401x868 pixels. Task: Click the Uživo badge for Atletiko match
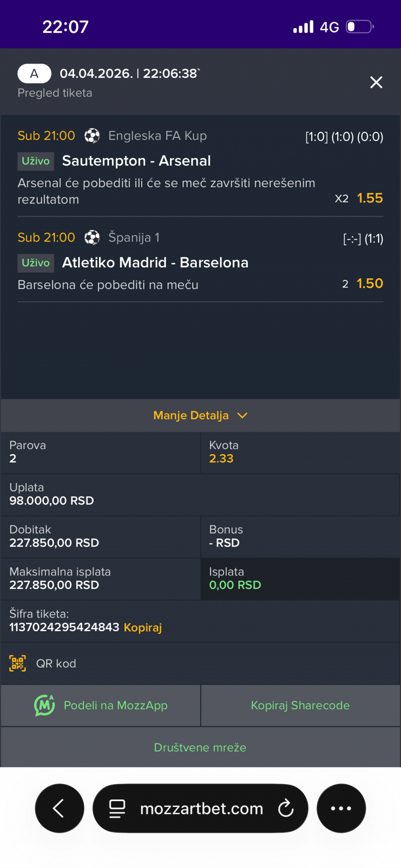point(36,263)
